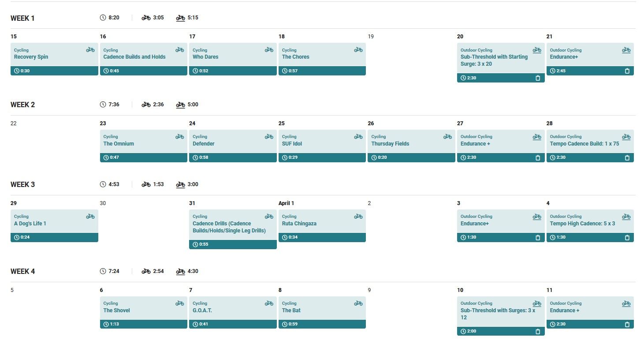Open the Who Dares workout
Image resolution: width=644 pixels, height=344 pixels.
205,57
